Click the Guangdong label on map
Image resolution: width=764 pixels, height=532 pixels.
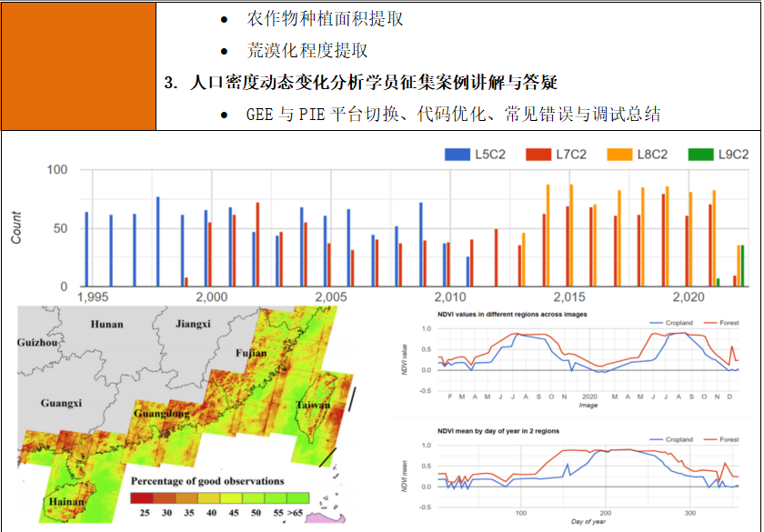(162, 414)
